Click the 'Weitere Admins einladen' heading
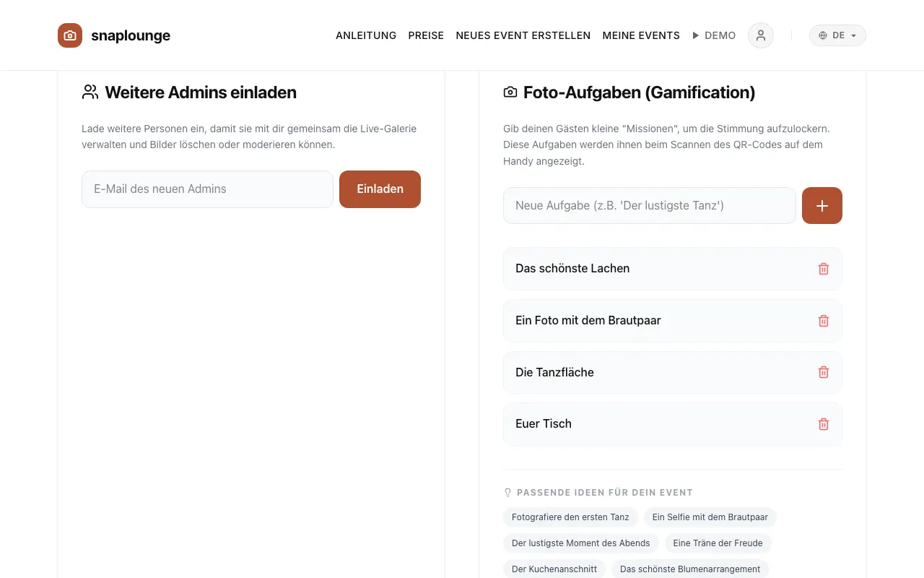 (201, 92)
